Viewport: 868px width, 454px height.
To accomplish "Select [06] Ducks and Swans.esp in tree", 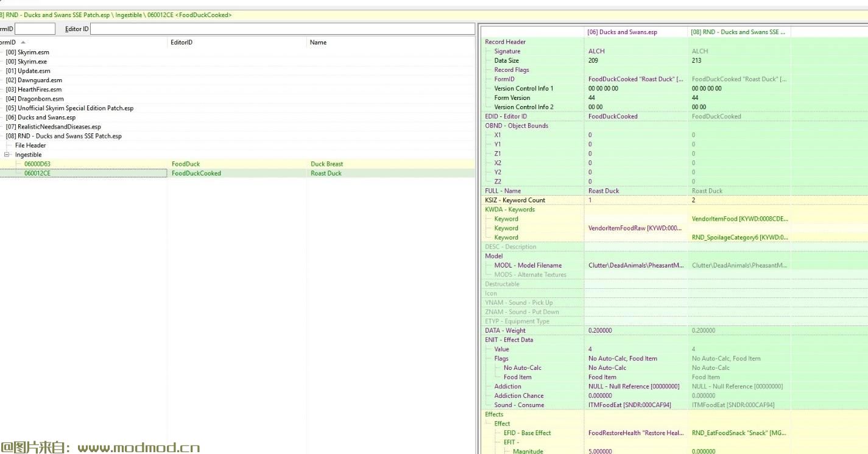I will click(x=41, y=118).
